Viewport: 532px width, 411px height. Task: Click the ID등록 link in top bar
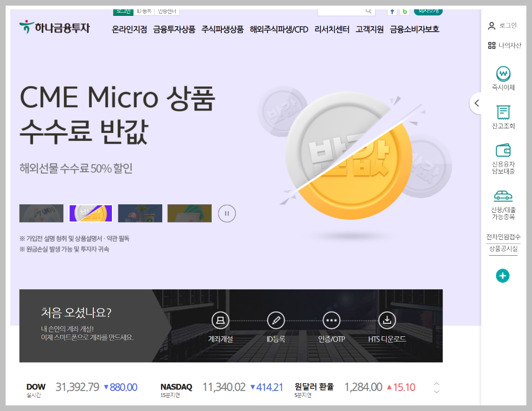click(x=144, y=12)
